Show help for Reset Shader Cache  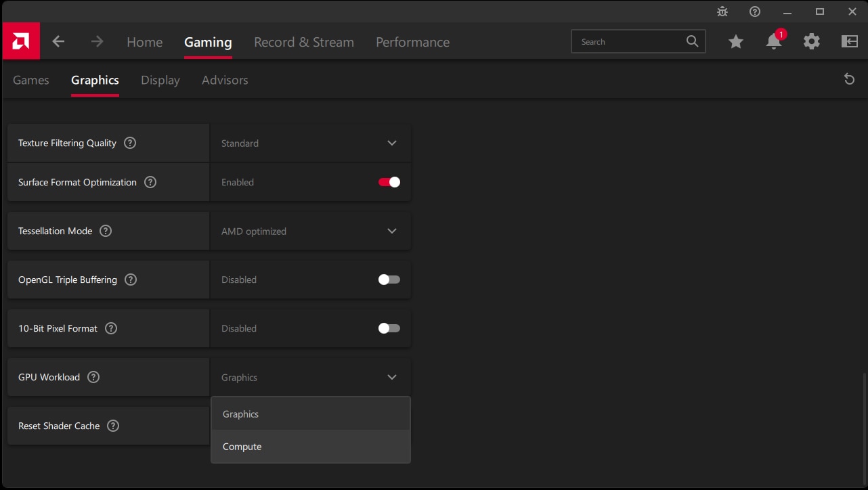pos(113,426)
